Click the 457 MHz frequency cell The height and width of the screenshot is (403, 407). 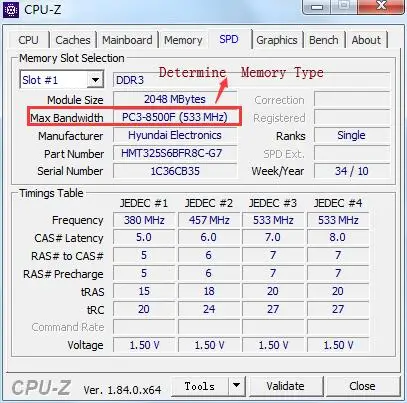point(209,220)
